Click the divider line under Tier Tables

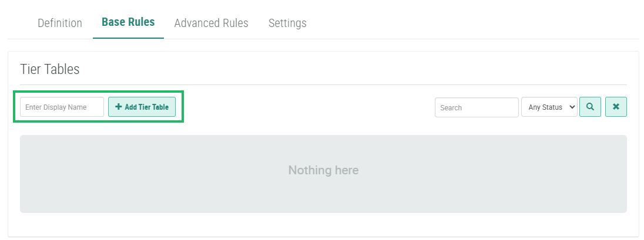[323, 84]
